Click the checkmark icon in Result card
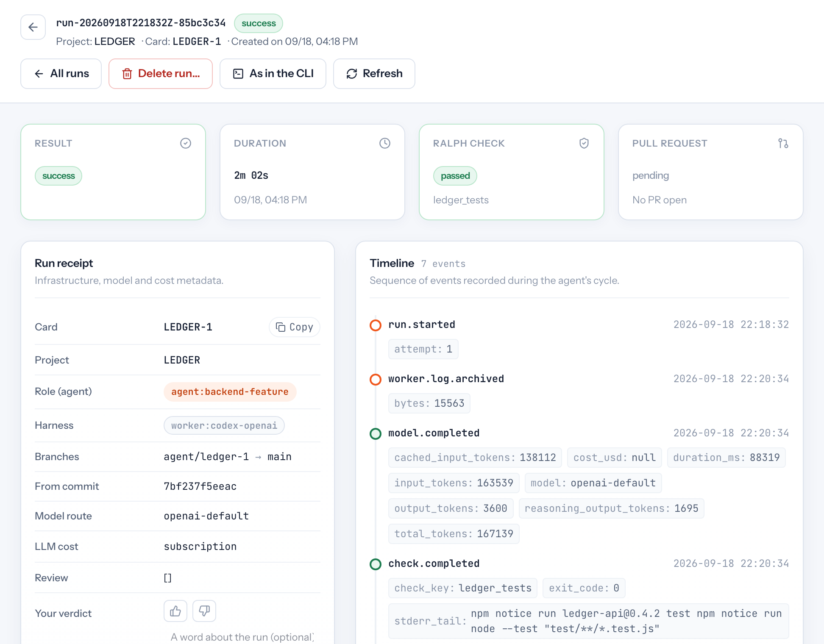Screen dimensions: 824x644 click(x=186, y=143)
